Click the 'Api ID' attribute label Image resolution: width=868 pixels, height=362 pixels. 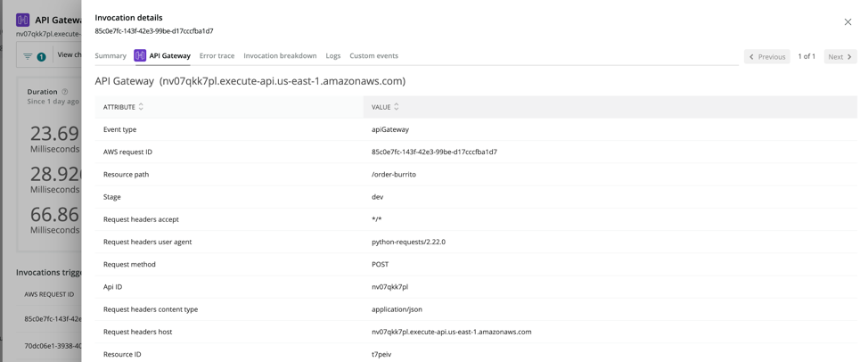click(x=113, y=287)
